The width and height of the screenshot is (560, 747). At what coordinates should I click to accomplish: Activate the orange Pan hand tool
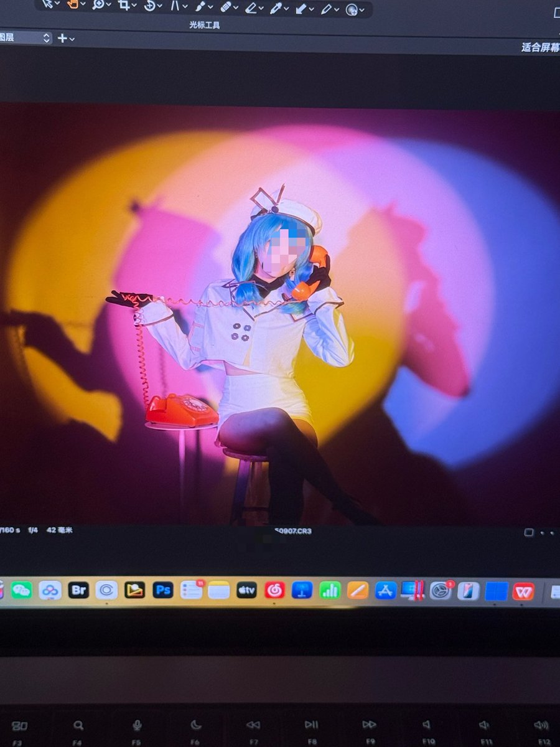tap(72, 4)
